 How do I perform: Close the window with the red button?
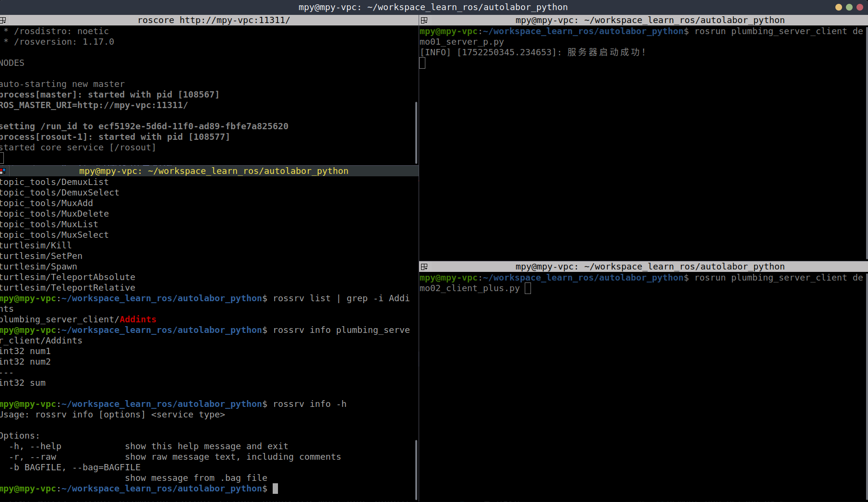tap(860, 7)
